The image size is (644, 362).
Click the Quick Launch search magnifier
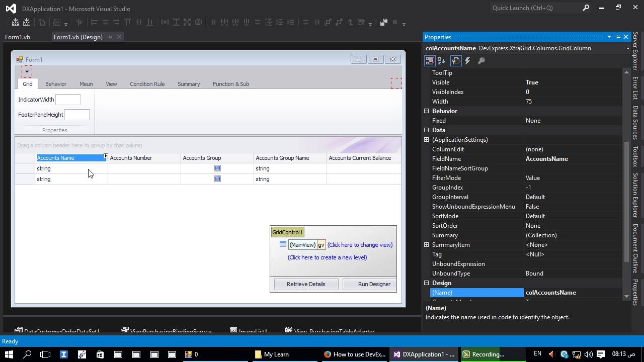point(586,8)
